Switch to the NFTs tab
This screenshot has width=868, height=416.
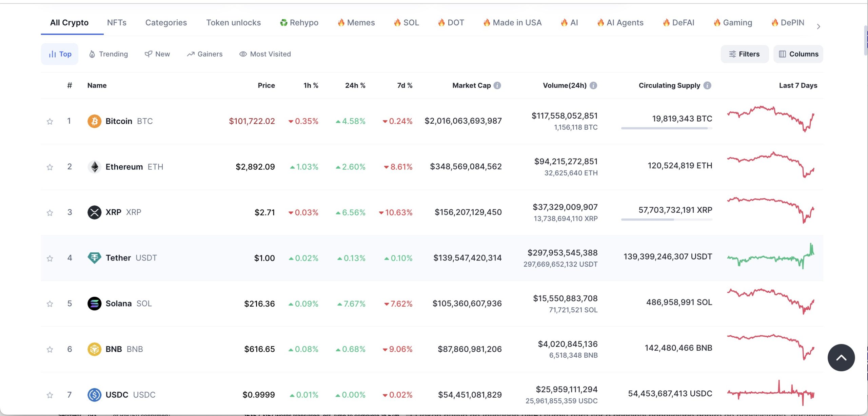coord(117,23)
